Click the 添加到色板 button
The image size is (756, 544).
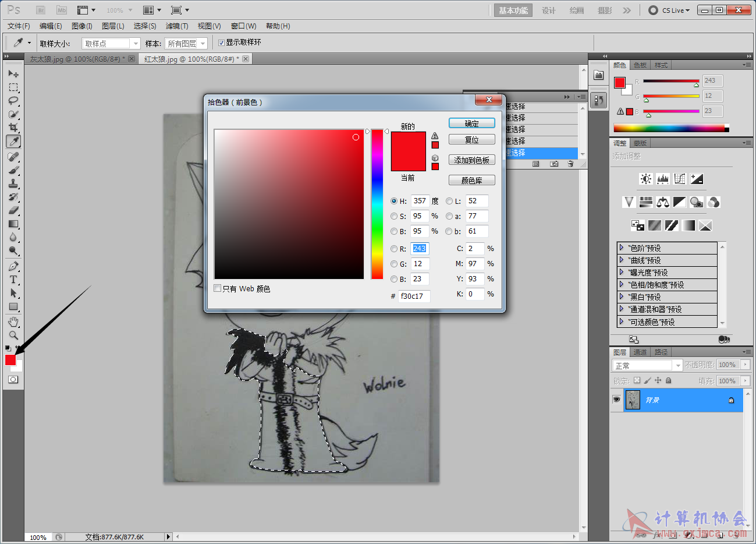click(472, 160)
